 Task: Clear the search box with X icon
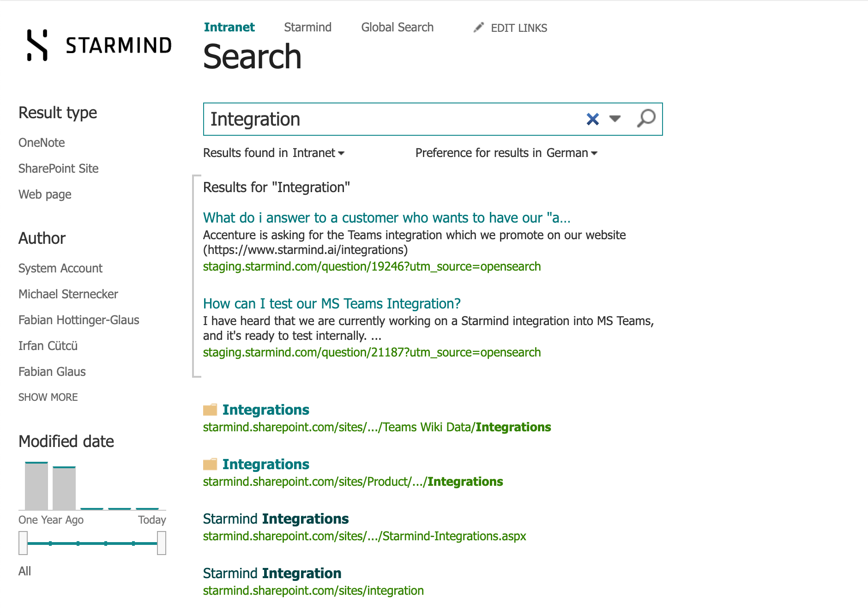592,119
